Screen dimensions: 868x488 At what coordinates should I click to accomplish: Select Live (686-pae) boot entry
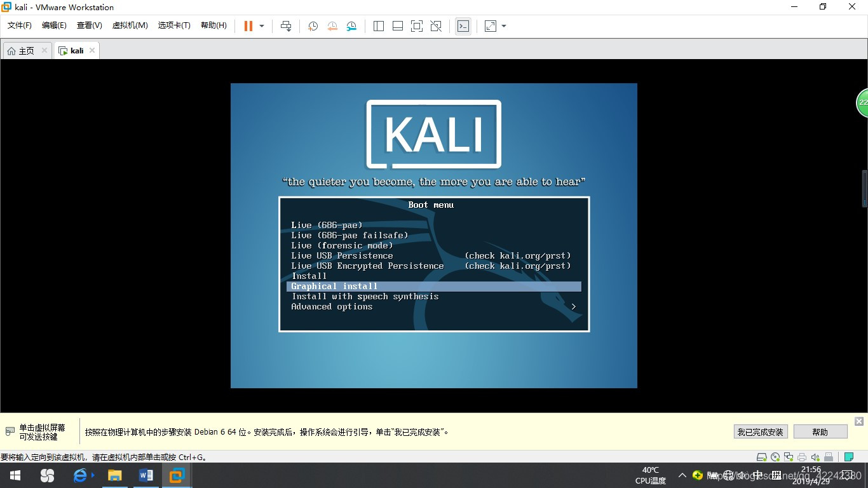[327, 225]
